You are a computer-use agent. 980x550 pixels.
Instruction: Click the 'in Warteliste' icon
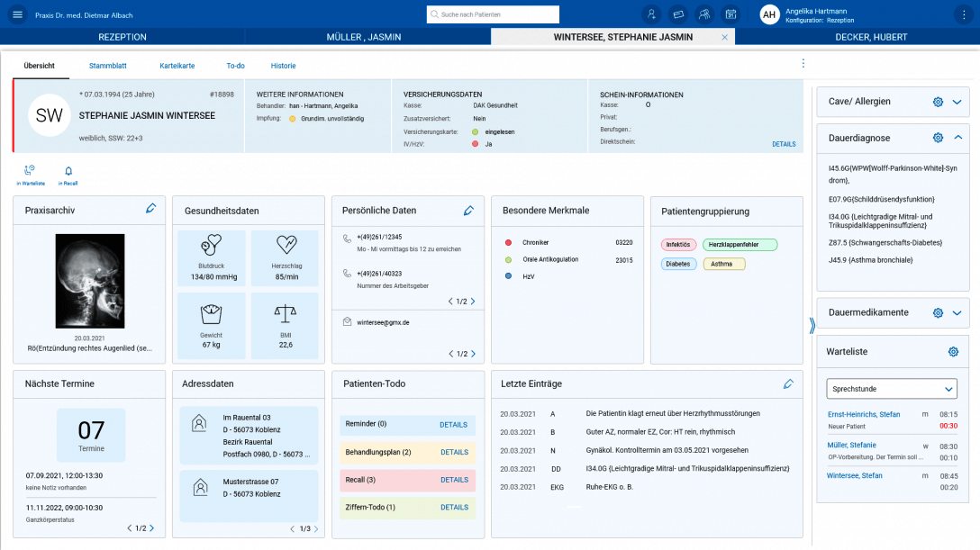(30, 170)
